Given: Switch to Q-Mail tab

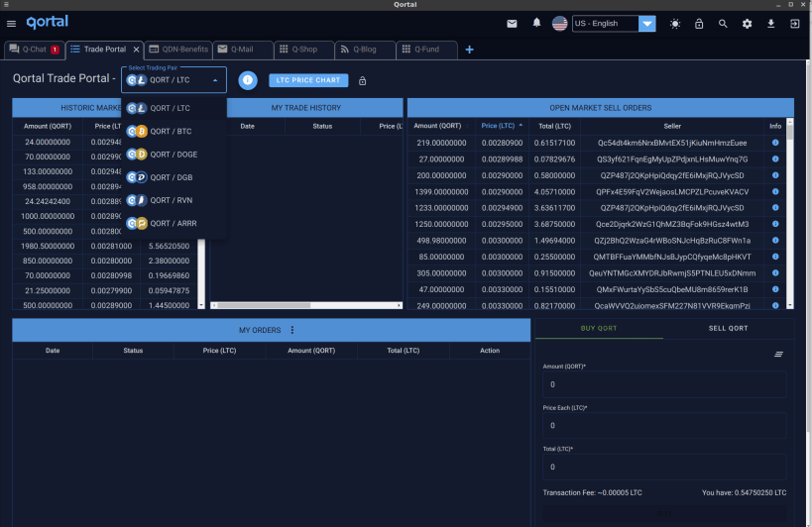Looking at the screenshot, I should [x=243, y=50].
